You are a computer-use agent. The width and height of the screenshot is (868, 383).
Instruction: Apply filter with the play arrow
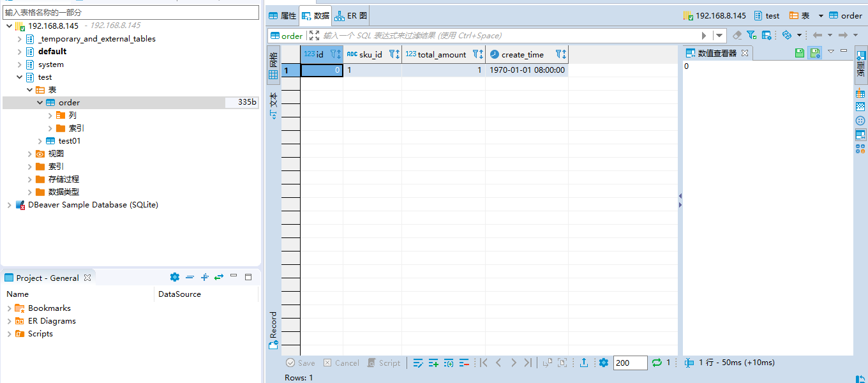click(x=705, y=36)
